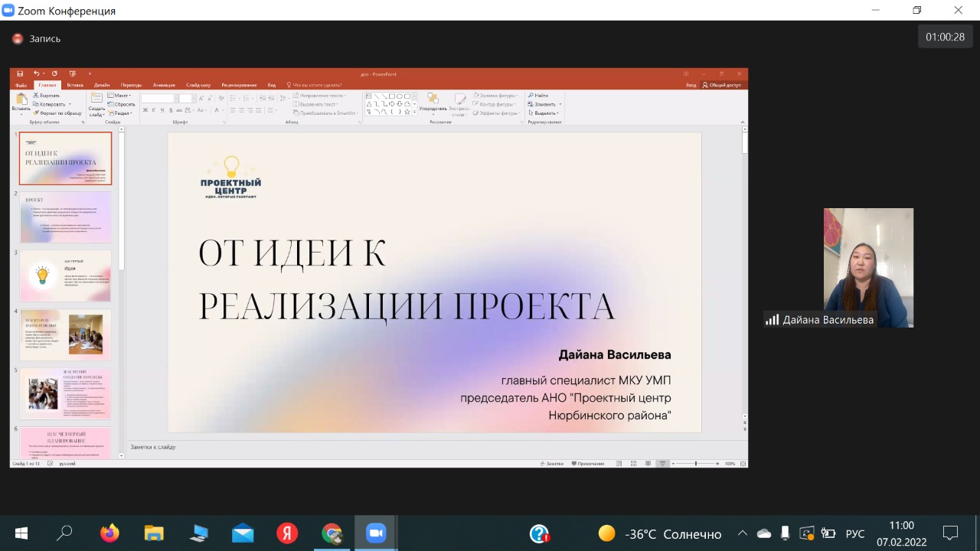Click the Save icon in PowerPoint toolbar

[20, 74]
